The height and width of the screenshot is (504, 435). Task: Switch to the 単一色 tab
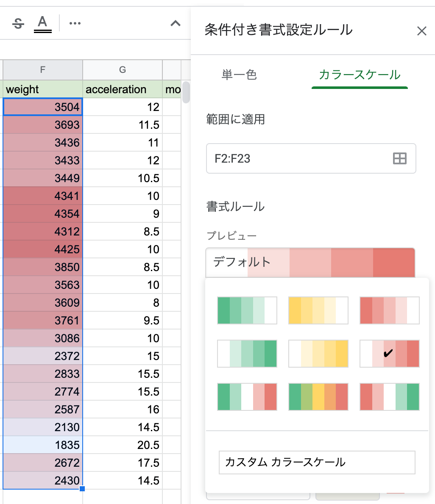tap(239, 75)
